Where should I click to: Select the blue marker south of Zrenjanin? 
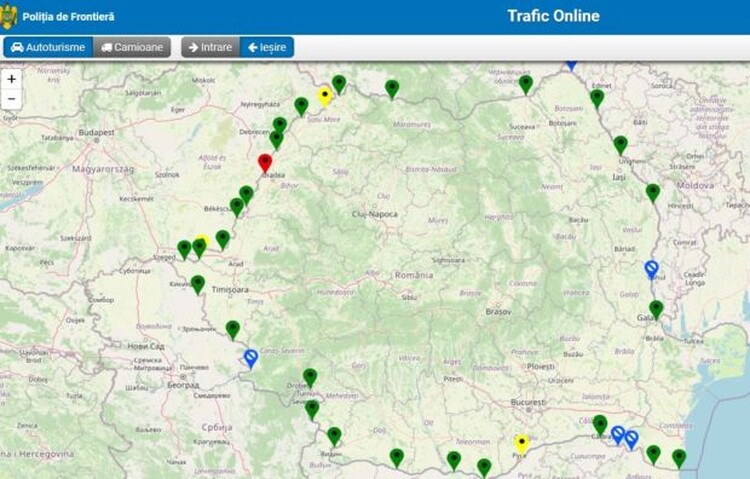coord(250,357)
